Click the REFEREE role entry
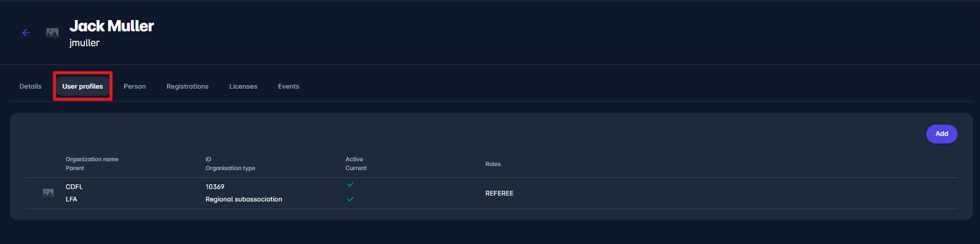This screenshot has height=244, width=980. [x=499, y=193]
